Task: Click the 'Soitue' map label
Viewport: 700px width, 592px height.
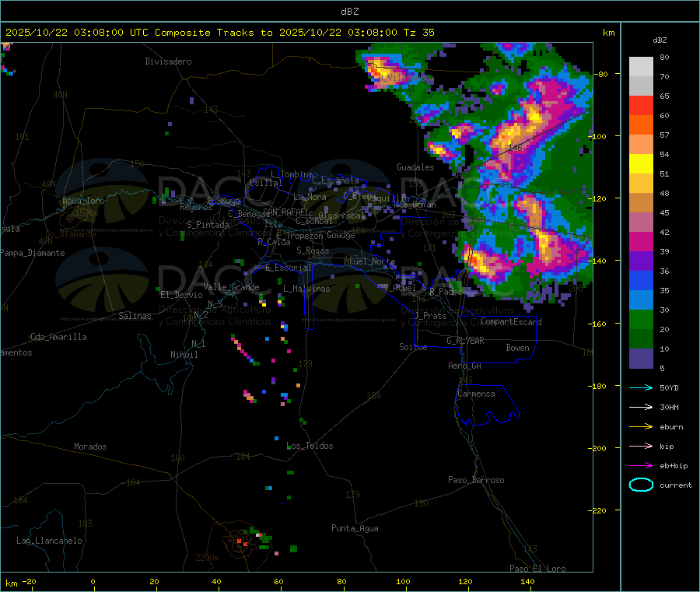Action: 413,347
